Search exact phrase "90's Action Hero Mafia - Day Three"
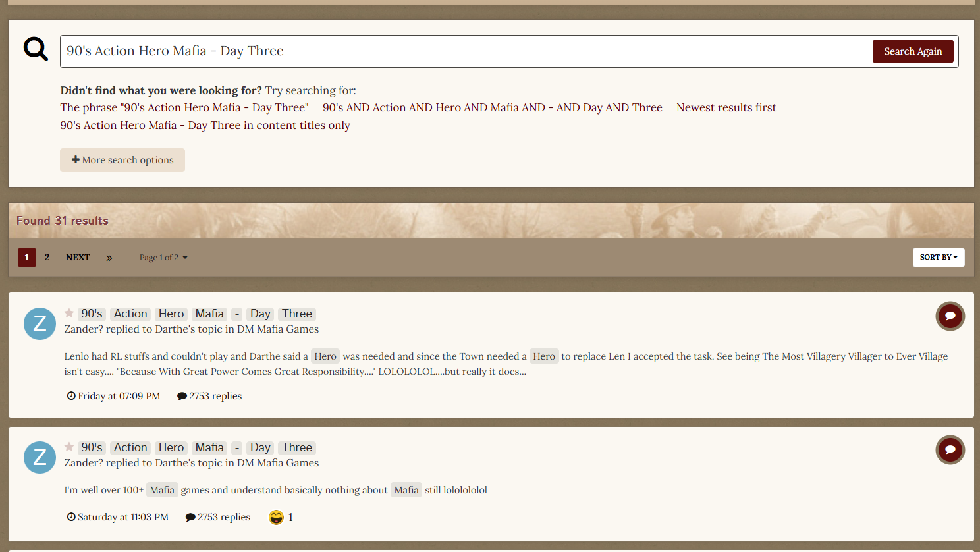The image size is (980, 552). (184, 107)
